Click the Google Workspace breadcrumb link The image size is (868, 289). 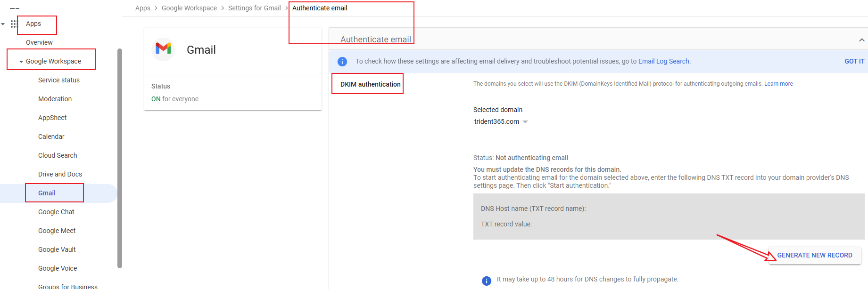point(189,8)
